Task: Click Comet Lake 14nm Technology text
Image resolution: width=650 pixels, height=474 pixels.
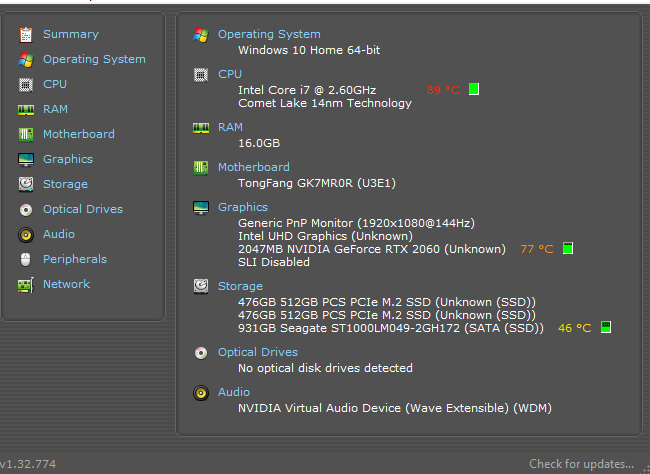Action: click(325, 103)
